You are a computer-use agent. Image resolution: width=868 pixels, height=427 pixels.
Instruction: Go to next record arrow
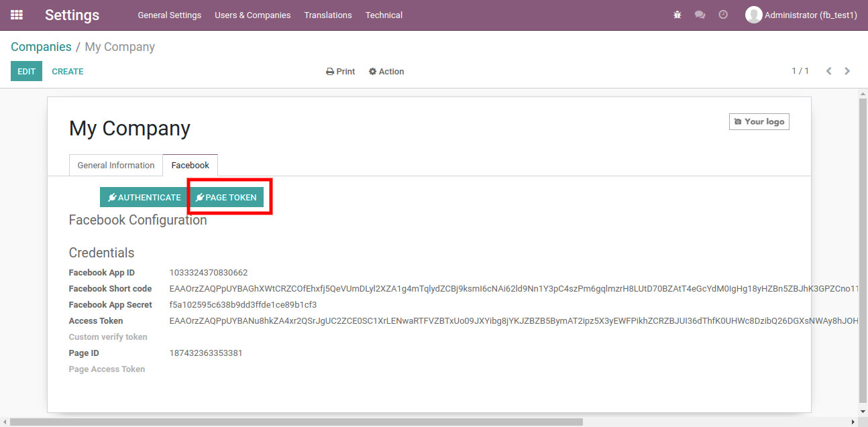pyautogui.click(x=847, y=71)
